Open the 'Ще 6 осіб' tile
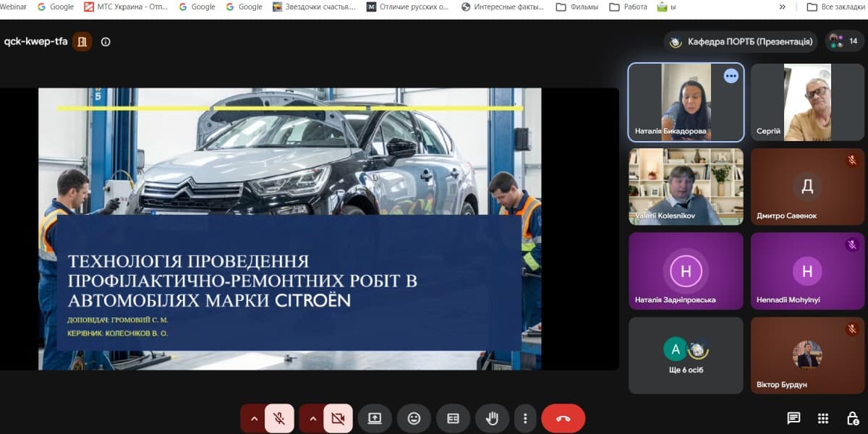 (686, 355)
